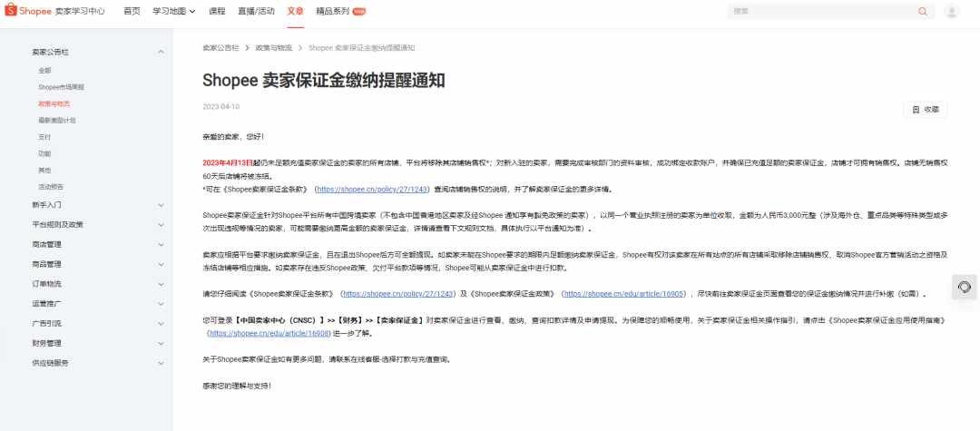Collapse the 卖家公告栏 section chevron

click(161, 52)
